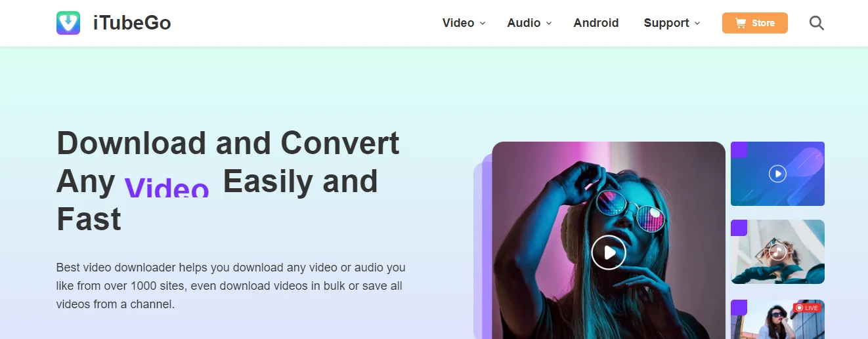
Task: Open the Android menu item
Action: 596,23
